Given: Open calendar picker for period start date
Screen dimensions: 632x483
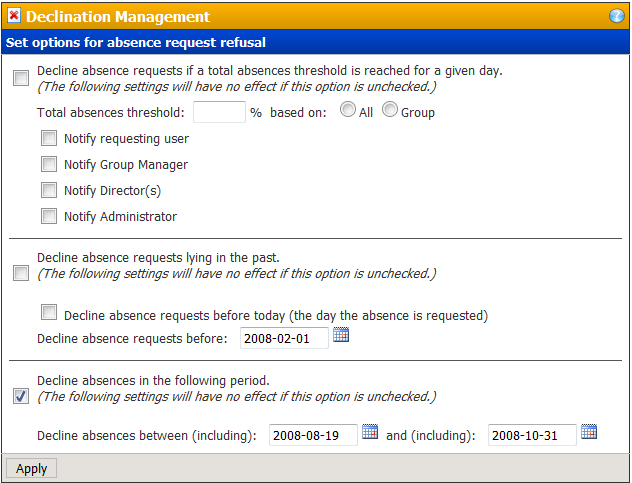Looking at the screenshot, I should click(370, 432).
